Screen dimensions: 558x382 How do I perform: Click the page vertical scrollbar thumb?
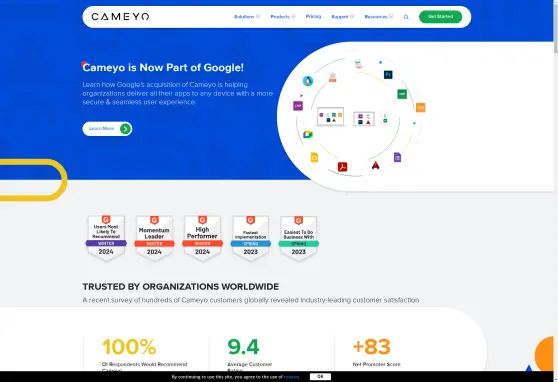[556, 27]
